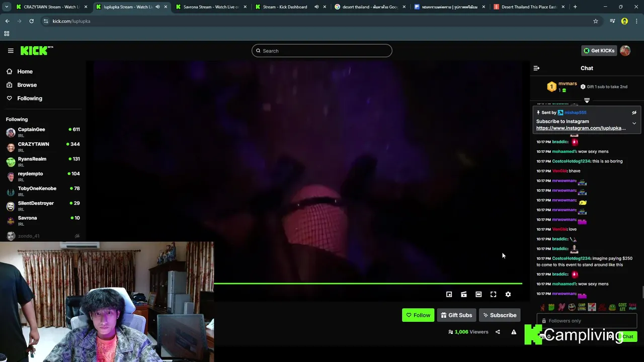
Task: Enter fullscreen mode
Action: pos(493,295)
